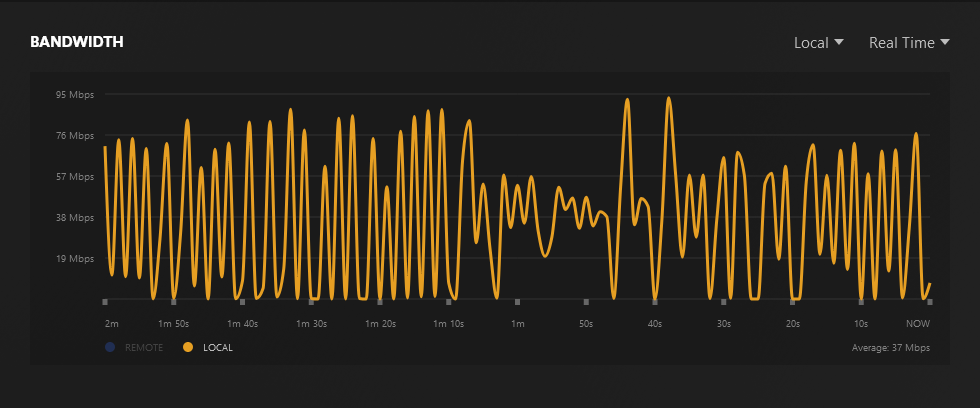Screen dimensions: 980x408
Task: Toggle the LOCAL legend dot
Action: tap(188, 347)
